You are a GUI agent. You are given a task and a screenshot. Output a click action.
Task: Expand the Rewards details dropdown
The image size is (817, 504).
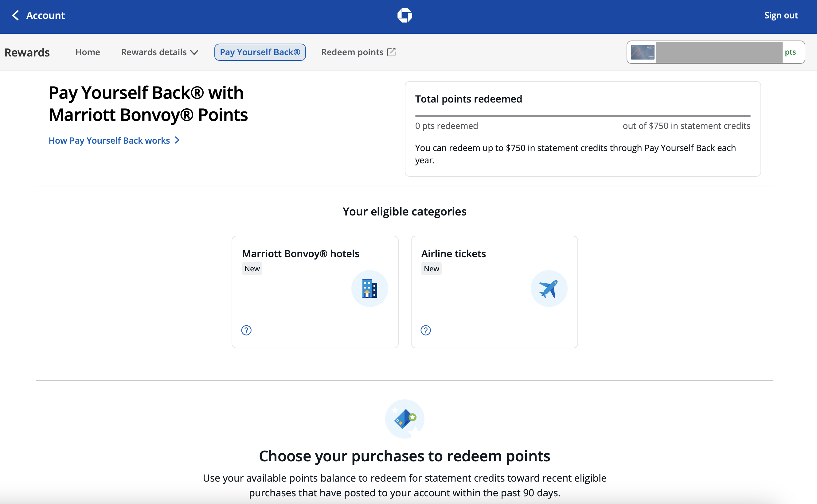click(160, 52)
